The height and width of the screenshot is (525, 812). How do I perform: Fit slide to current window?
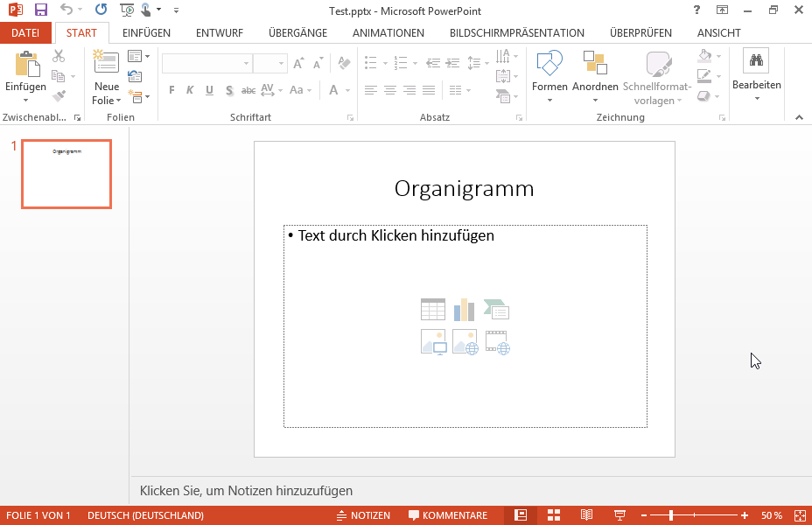[x=800, y=515]
